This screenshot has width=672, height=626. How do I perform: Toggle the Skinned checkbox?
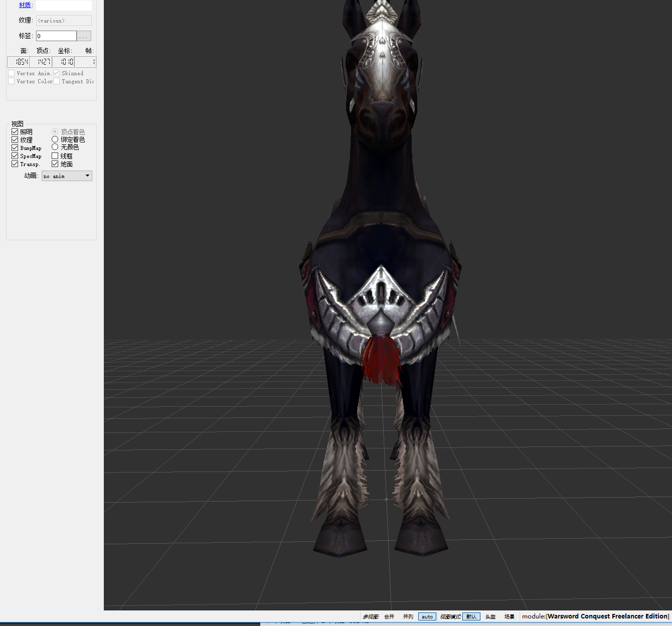[57, 73]
